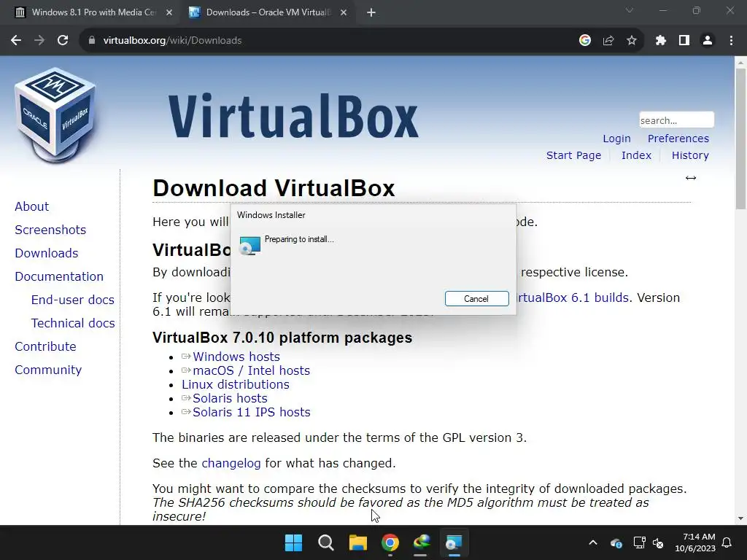Open Documentation in the sidebar
The height and width of the screenshot is (560, 747).
(59, 276)
